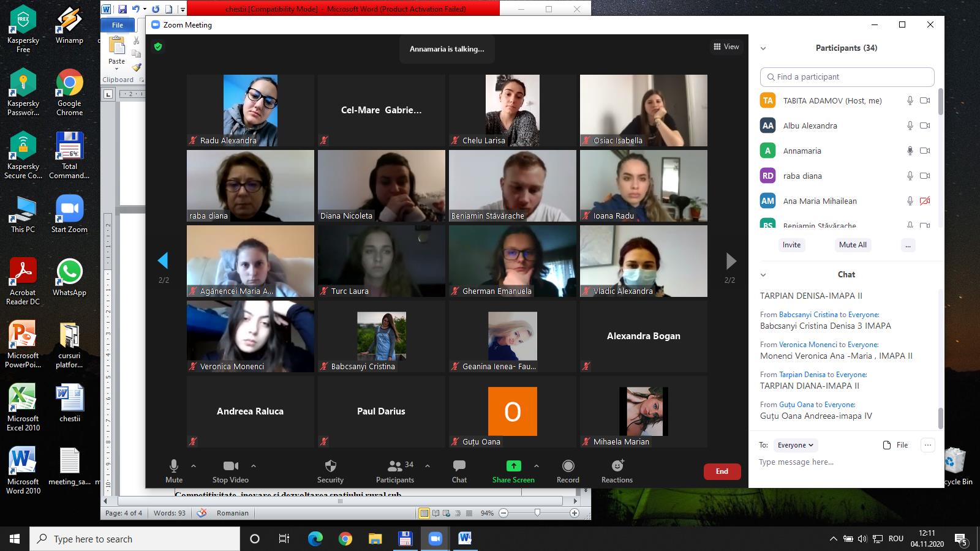Open the Chat bubble icon

(459, 466)
